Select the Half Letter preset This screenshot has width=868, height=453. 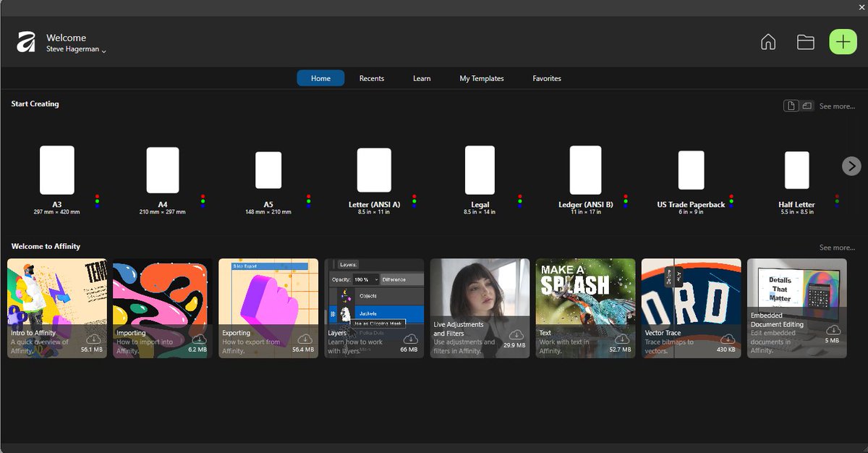797,170
